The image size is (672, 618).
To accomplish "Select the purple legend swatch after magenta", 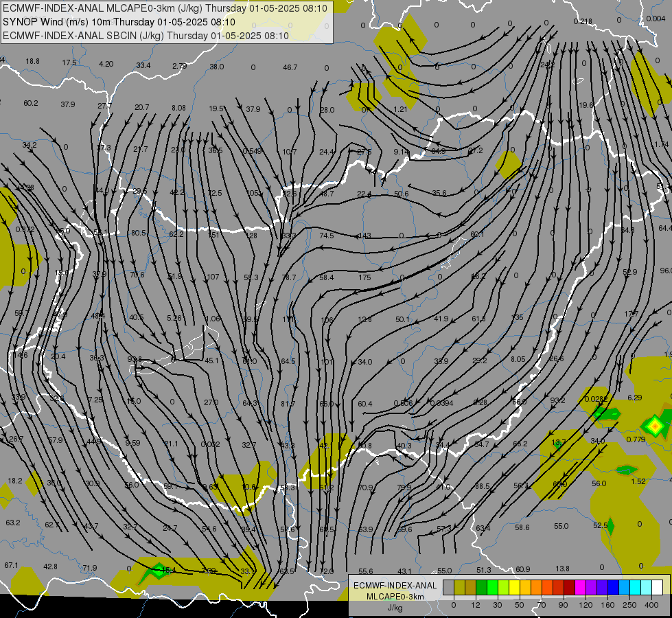I will [x=592, y=587].
